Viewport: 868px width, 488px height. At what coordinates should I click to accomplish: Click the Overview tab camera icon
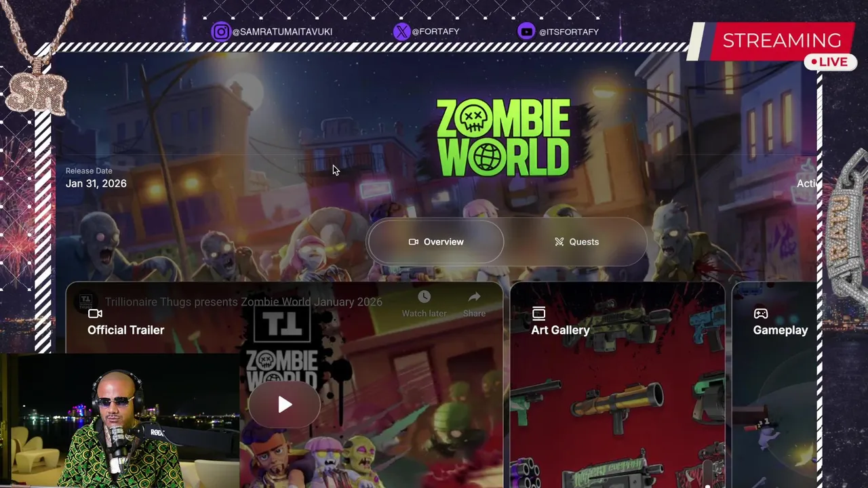click(x=414, y=242)
